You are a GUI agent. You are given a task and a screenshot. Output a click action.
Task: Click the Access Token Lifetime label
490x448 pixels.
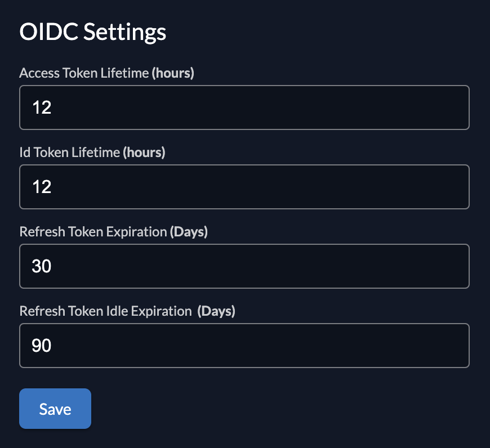(84, 73)
